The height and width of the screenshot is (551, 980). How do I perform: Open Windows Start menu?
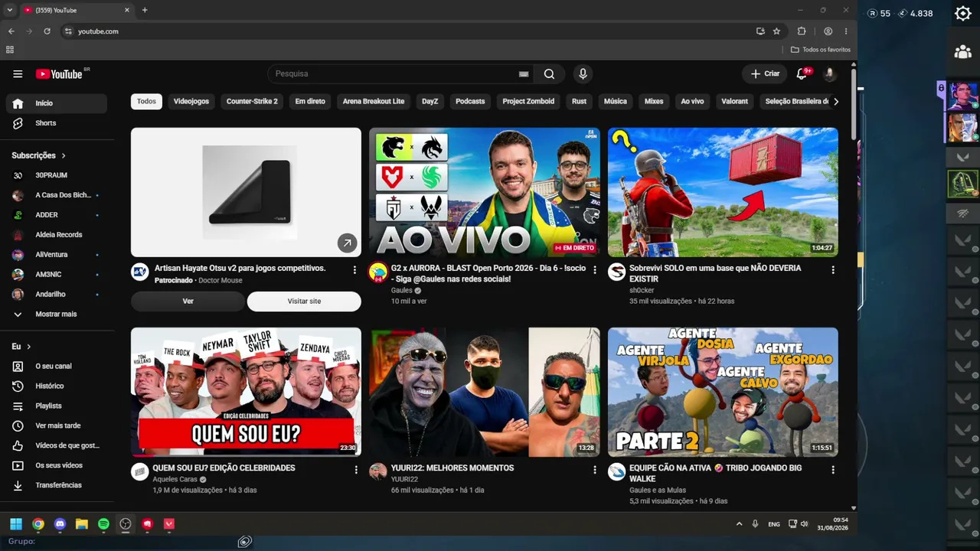tap(16, 524)
